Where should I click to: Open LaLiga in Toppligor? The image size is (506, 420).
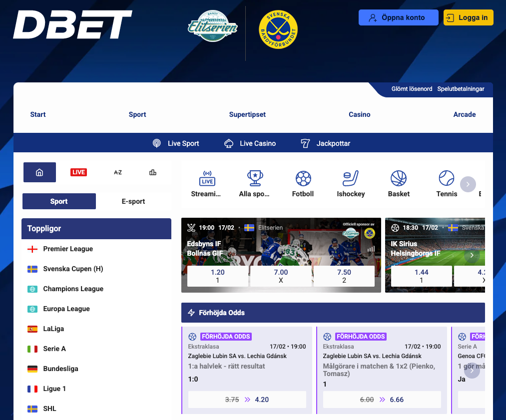(96, 329)
